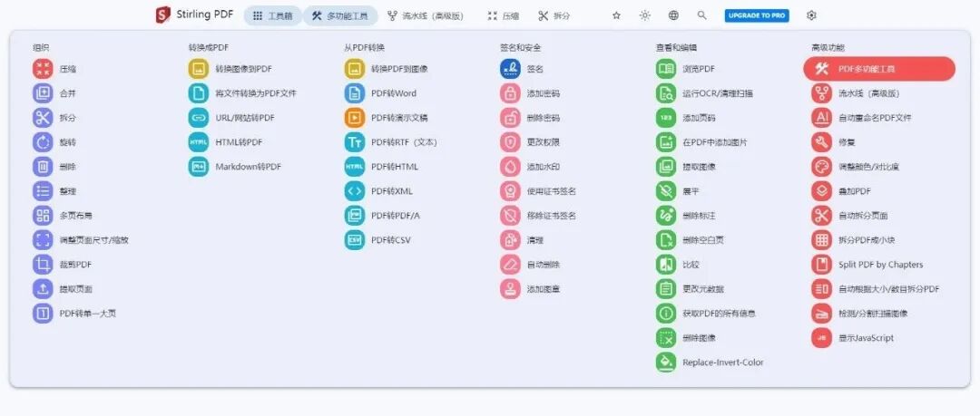The height and width of the screenshot is (416, 980).
Task: Toggle light/dark theme sun icon
Action: click(645, 15)
